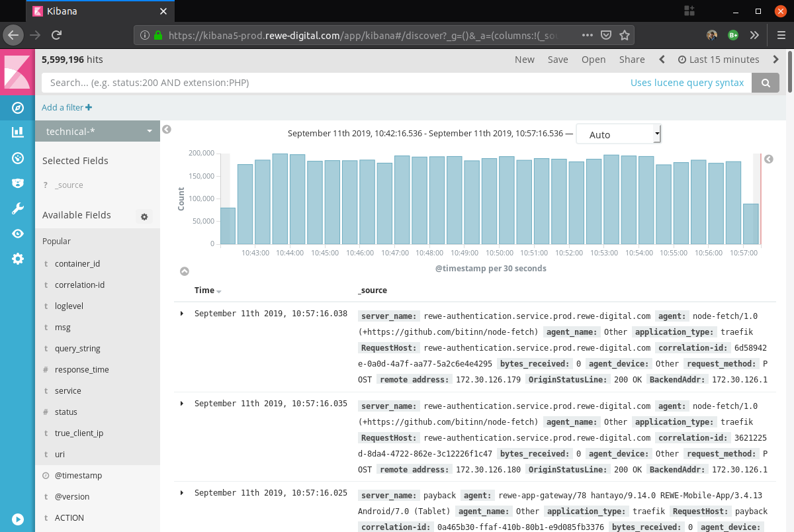
Task: Open Management gear sidebar icon
Action: tap(18, 259)
